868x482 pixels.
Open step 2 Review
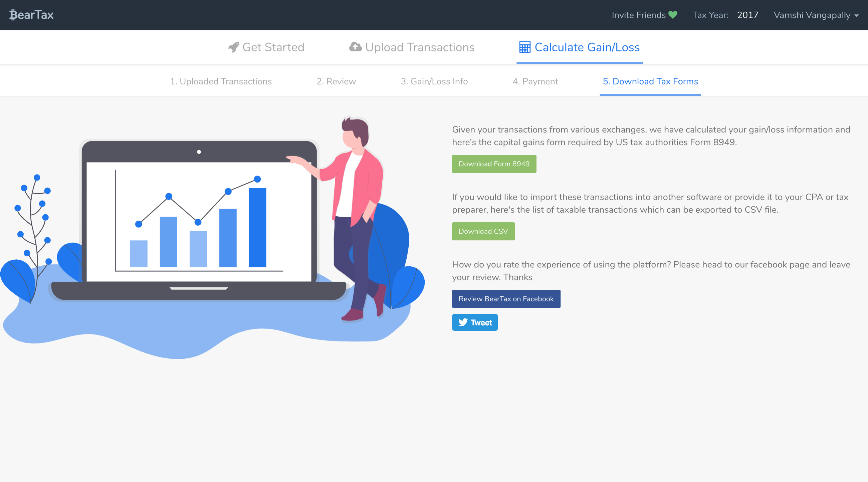[x=336, y=81]
